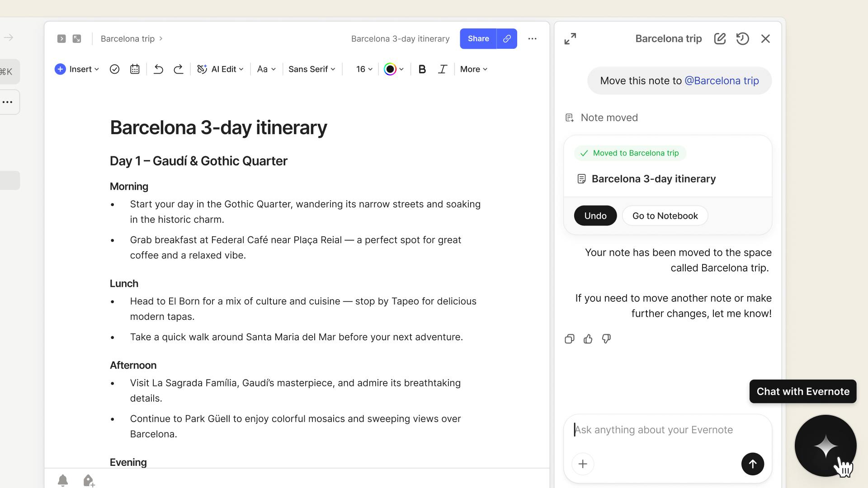
Task: Open the reminder bell icon
Action: point(63,480)
